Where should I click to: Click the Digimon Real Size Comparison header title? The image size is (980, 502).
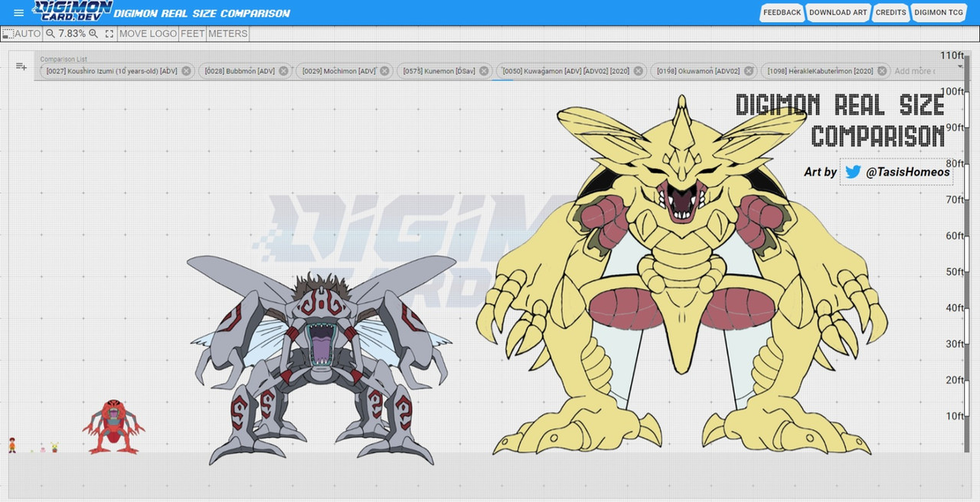pyautogui.click(x=202, y=13)
